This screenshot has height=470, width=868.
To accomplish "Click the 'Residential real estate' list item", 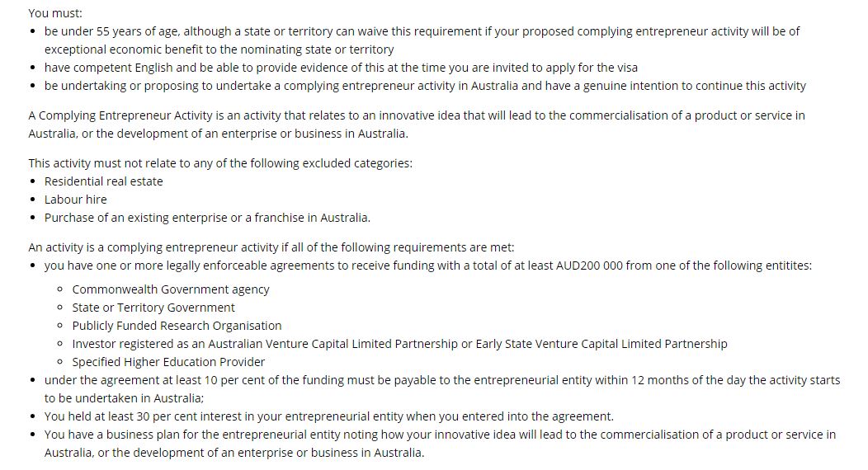I will pyautogui.click(x=103, y=181).
